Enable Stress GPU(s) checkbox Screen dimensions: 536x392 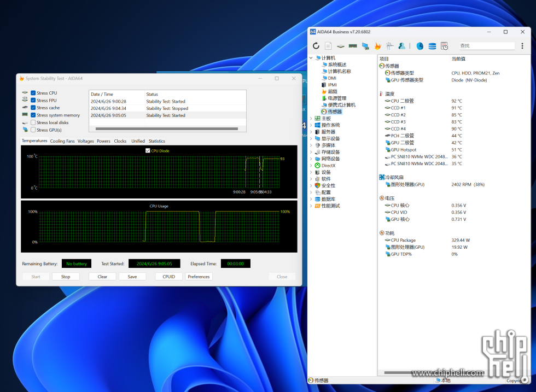(x=33, y=130)
